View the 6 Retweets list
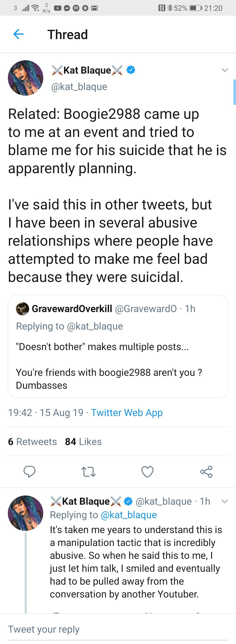 point(32,442)
